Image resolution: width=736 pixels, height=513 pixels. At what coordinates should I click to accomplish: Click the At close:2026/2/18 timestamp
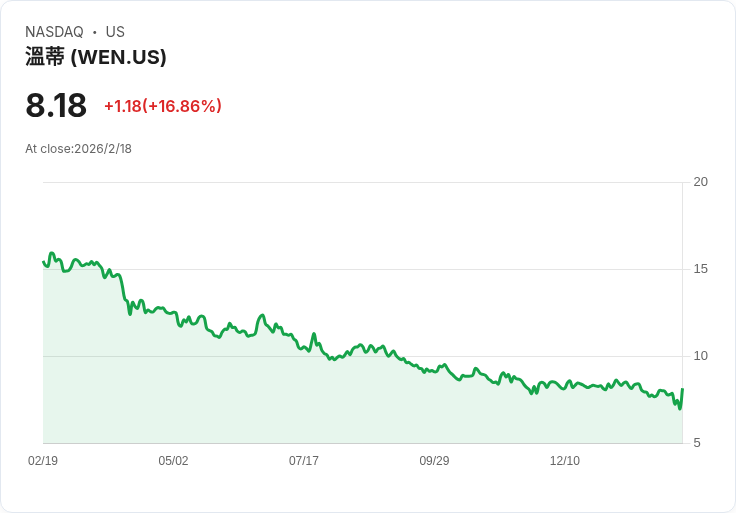[x=78, y=149]
